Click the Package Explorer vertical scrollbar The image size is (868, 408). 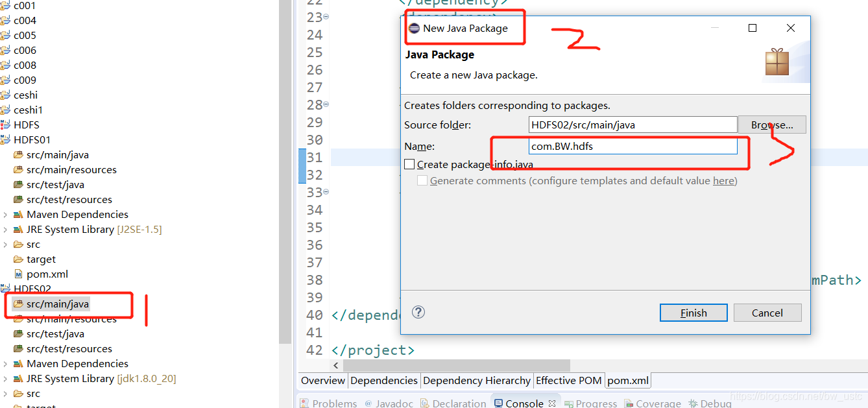pyautogui.click(x=285, y=171)
